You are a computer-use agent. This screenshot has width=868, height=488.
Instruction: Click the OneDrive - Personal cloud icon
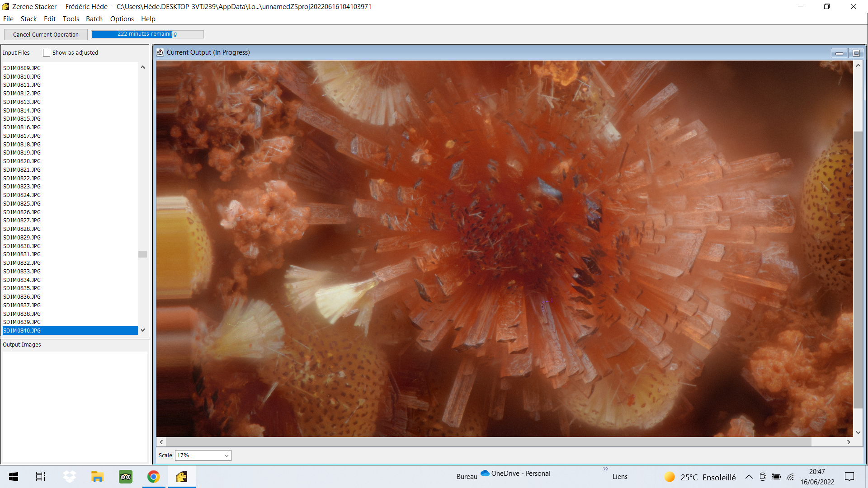tap(485, 473)
